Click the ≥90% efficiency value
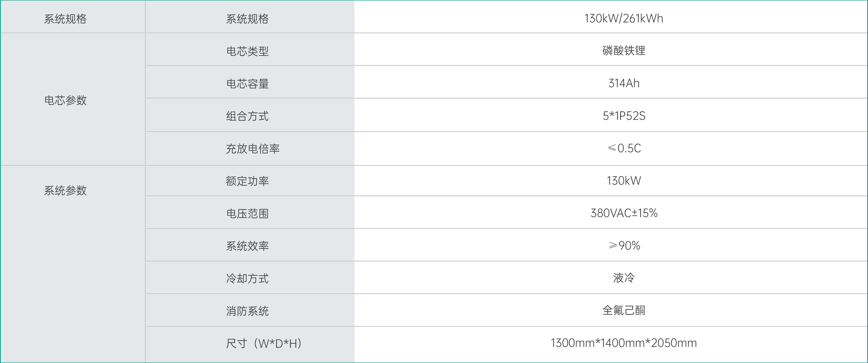868x363 pixels. [624, 245]
